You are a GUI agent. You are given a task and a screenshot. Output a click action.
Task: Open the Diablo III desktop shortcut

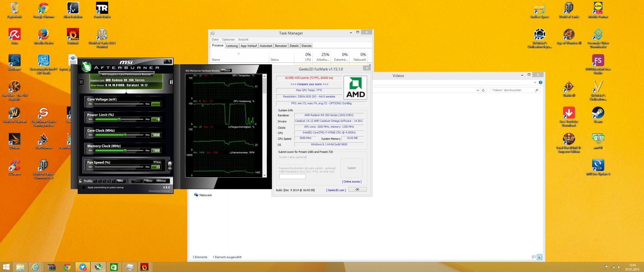pyautogui.click(x=569, y=89)
